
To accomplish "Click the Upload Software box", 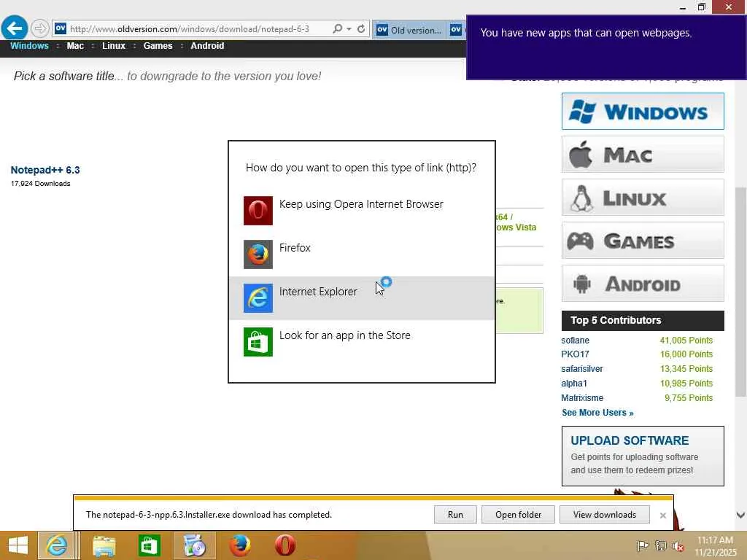I will 643,456.
